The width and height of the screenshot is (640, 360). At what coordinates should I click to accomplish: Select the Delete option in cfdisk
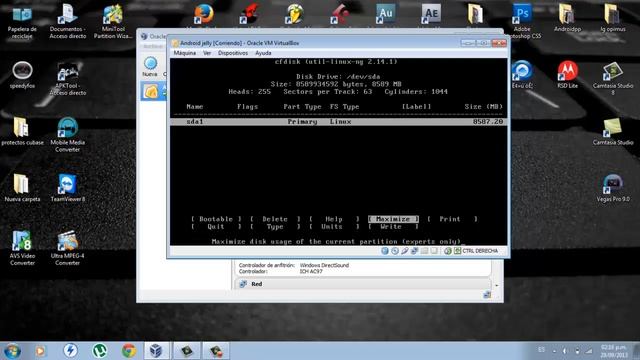coord(275,219)
